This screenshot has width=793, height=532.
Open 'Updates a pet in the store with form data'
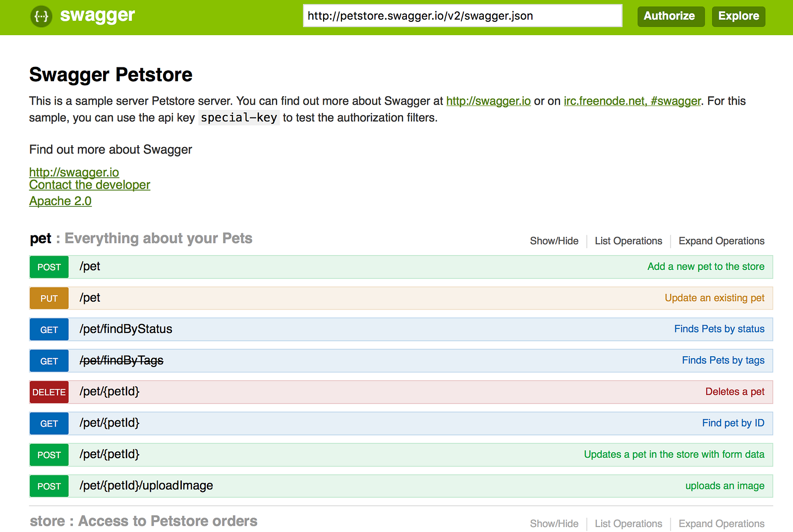(x=674, y=454)
